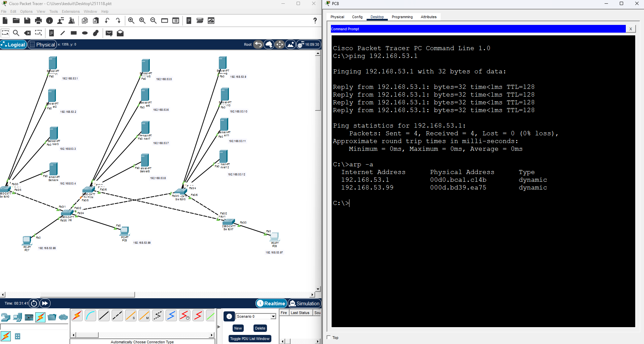Copy selection with the Copy toolbar icon

85,21
